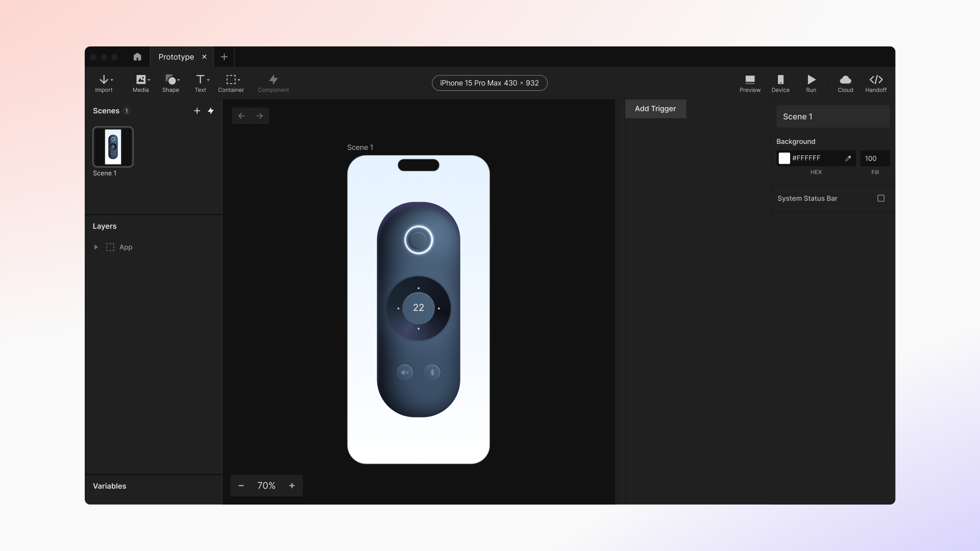The image size is (980, 551).
Task: Increase canvas zoom with plus button
Action: coord(292,485)
